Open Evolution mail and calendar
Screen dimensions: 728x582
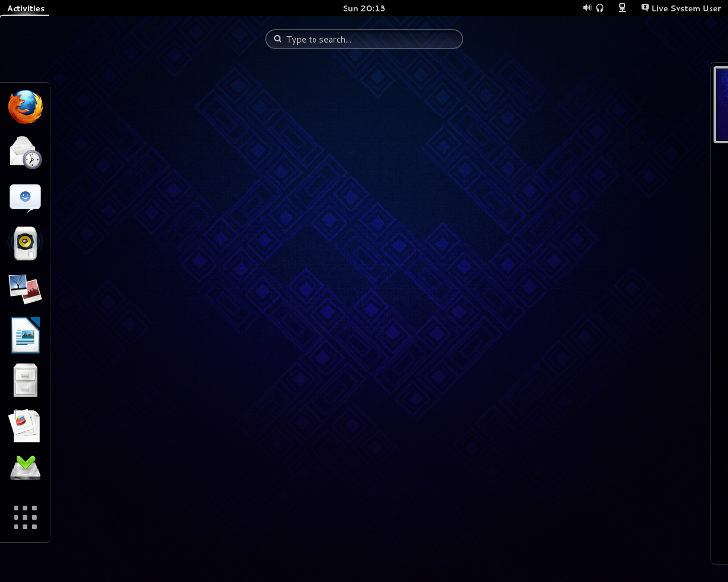coord(25,152)
